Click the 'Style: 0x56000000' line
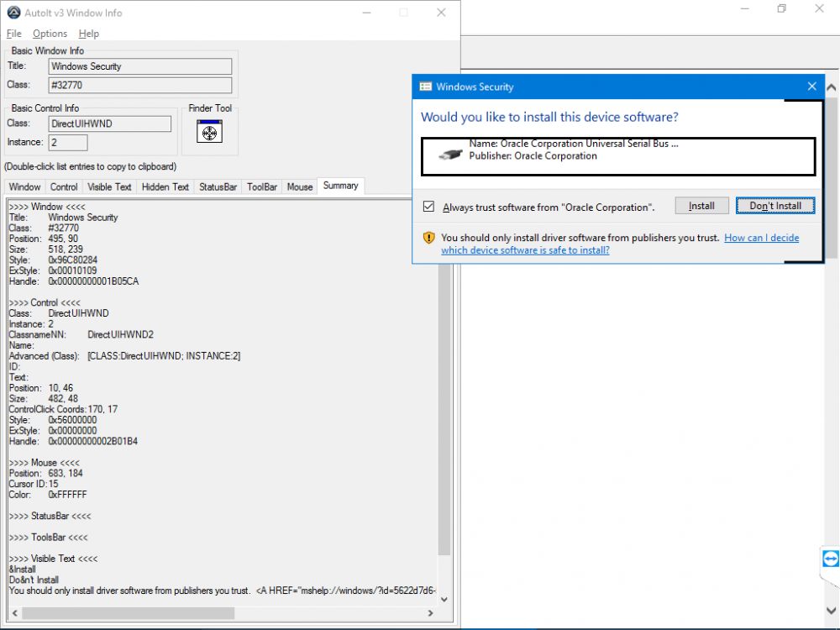The image size is (840, 630). click(53, 420)
